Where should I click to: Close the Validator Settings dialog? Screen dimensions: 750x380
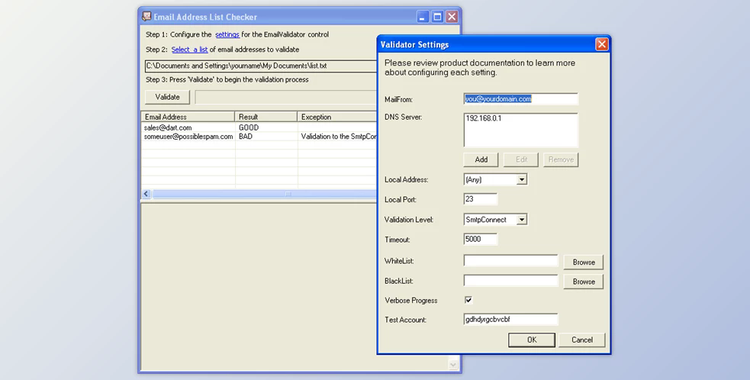click(601, 45)
